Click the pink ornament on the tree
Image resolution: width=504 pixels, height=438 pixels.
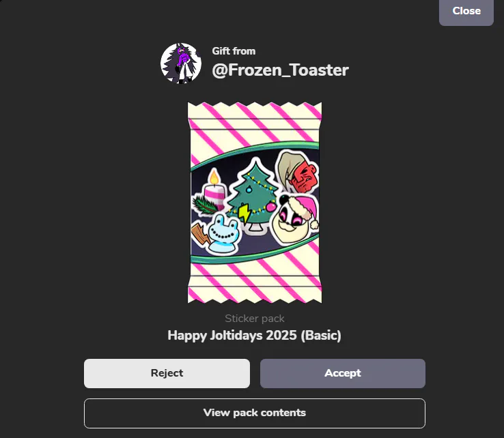271,206
